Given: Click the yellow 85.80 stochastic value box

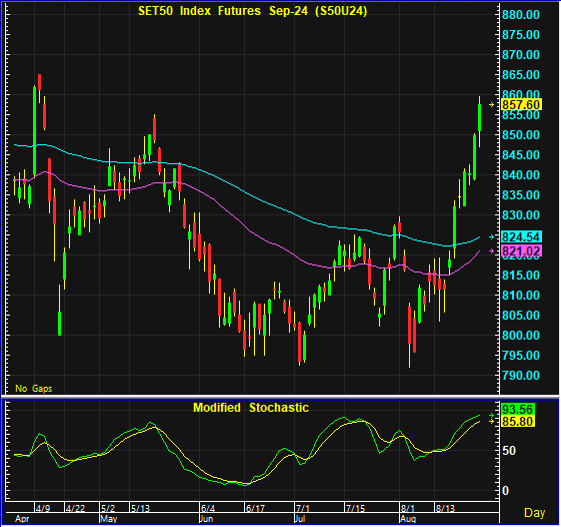Looking at the screenshot, I should click(517, 421).
